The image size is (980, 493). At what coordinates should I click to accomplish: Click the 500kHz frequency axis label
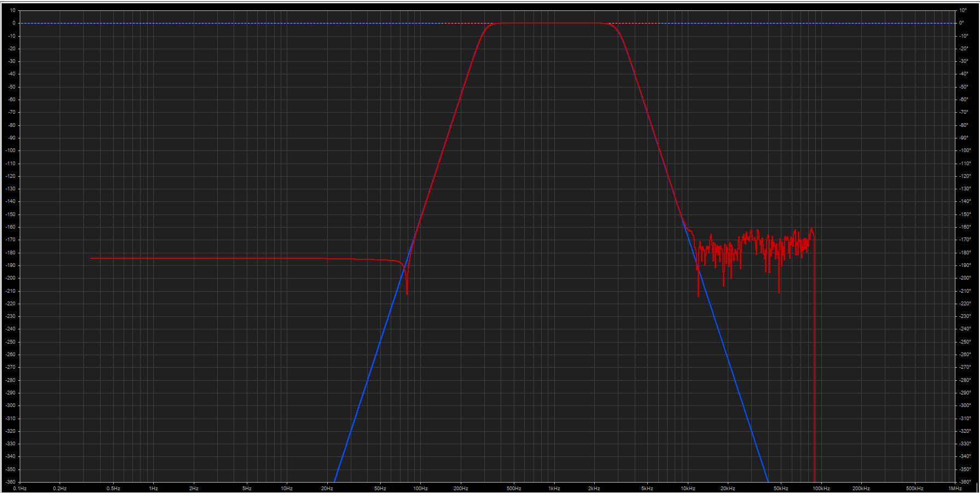point(914,489)
